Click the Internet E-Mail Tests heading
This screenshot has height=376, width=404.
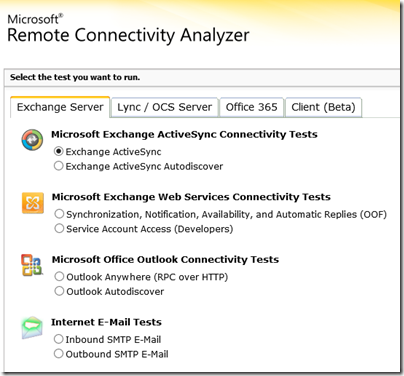coord(106,322)
